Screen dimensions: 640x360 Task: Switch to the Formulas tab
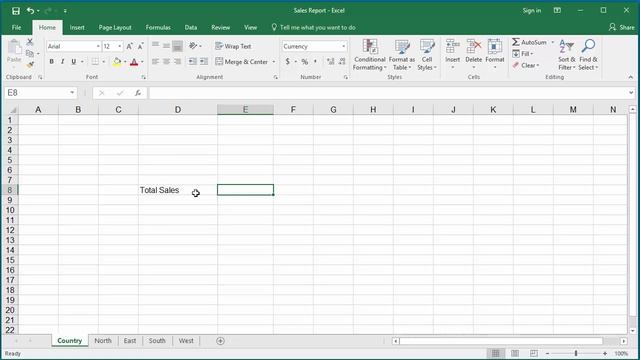158,27
